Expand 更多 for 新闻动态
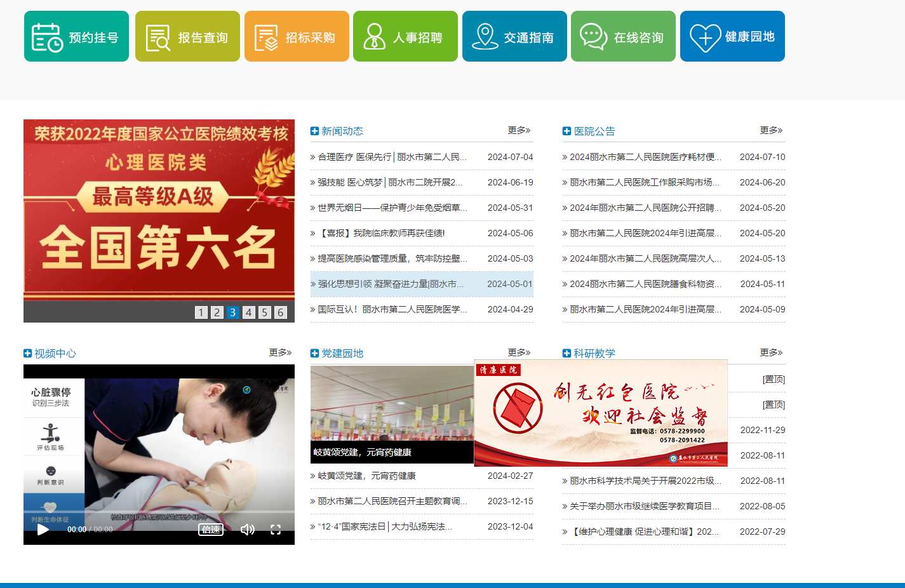The height and width of the screenshot is (588, 905). click(519, 130)
